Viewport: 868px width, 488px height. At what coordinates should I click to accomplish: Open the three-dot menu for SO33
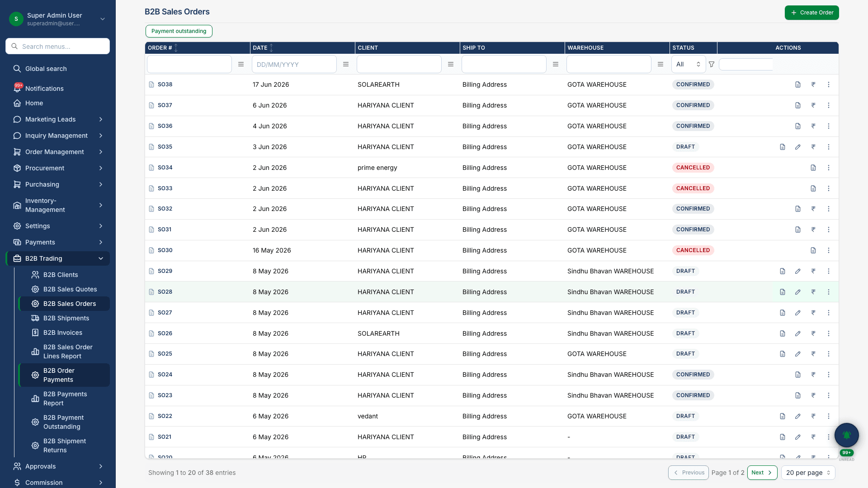pos(829,188)
